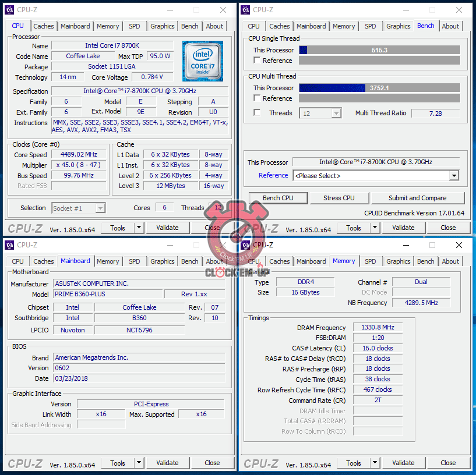Expand the Socket #1 selection dropdown

click(100, 208)
